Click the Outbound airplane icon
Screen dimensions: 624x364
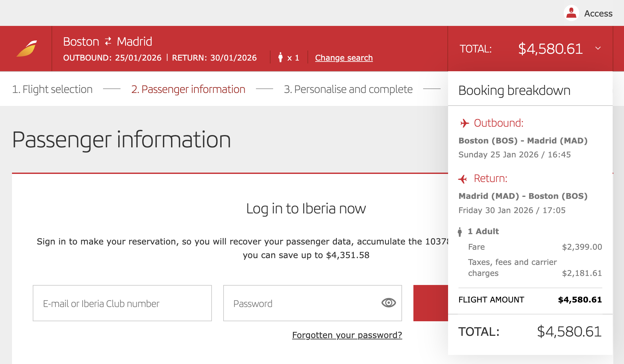pos(464,123)
